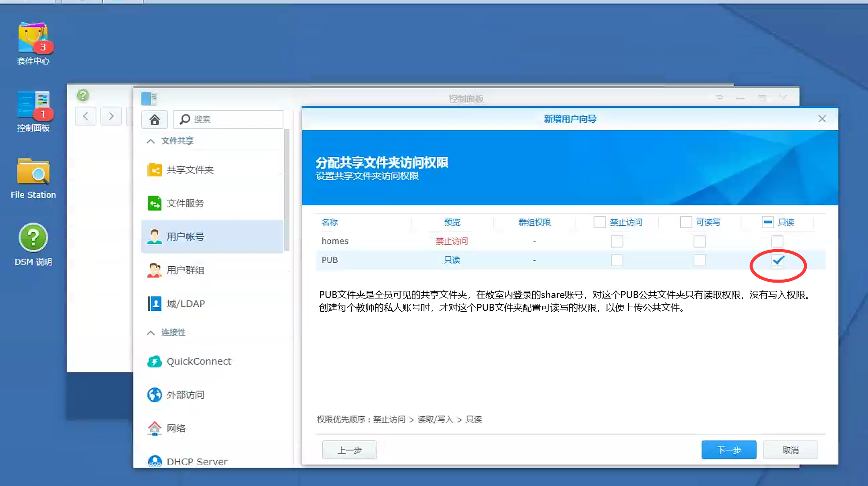868x486 pixels.
Task: Open the QuickConnect settings item
Action: pos(198,361)
